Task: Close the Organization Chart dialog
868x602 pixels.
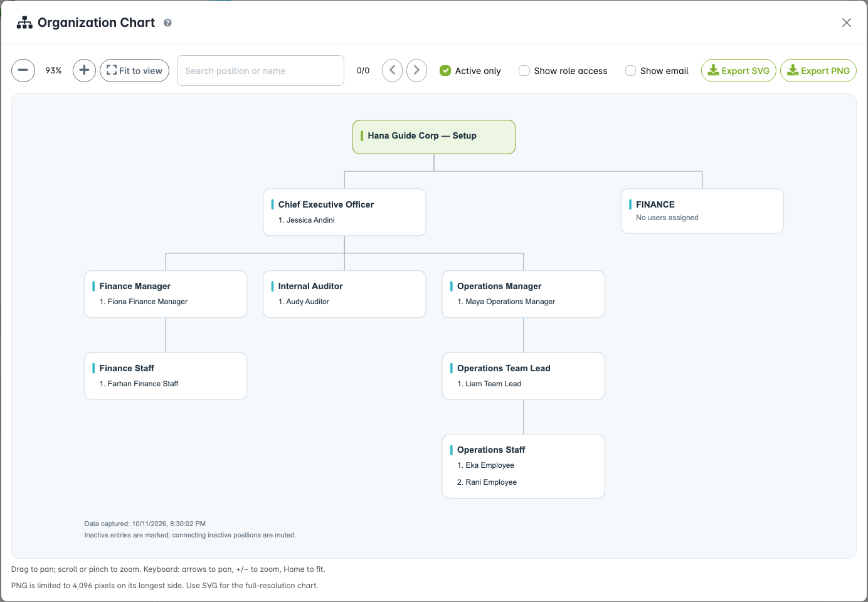Action: tap(846, 23)
